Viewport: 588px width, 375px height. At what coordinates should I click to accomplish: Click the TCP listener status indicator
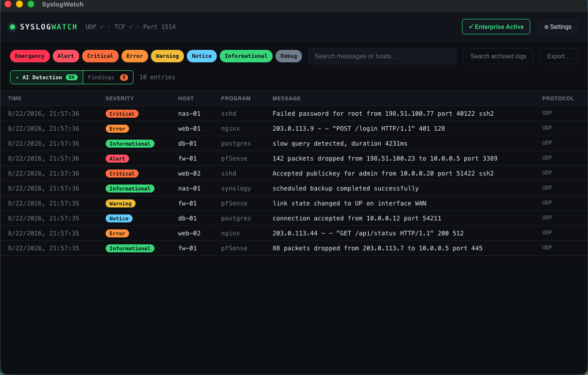click(124, 26)
